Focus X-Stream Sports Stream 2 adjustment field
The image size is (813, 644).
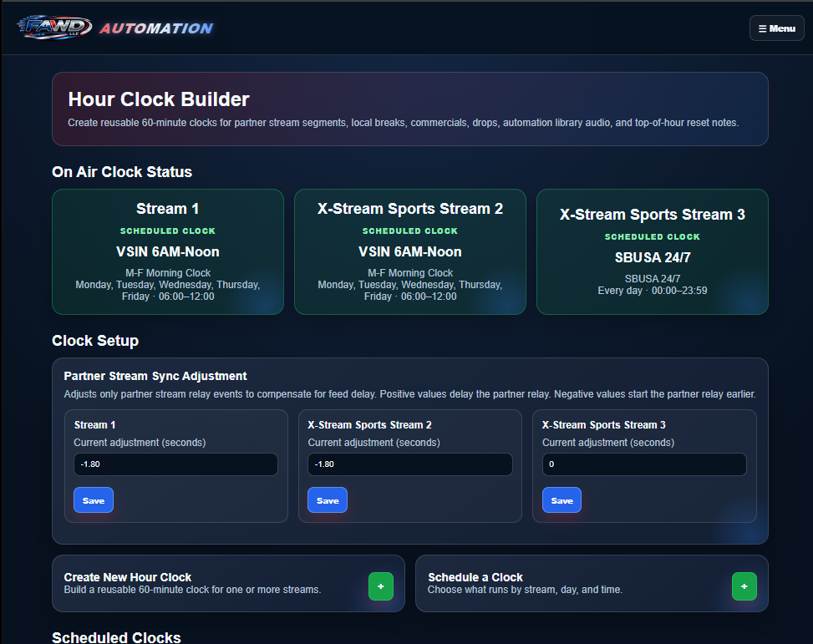coord(409,464)
